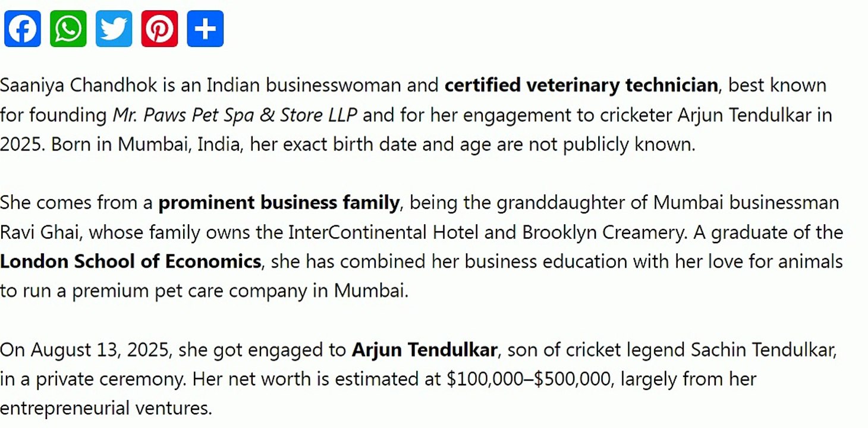Open more share options plus icon

205,29
